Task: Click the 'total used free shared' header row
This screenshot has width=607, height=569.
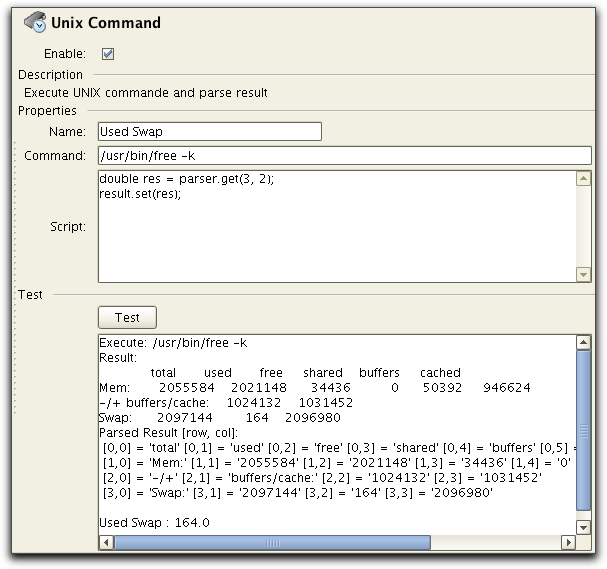Action: [x=305, y=373]
